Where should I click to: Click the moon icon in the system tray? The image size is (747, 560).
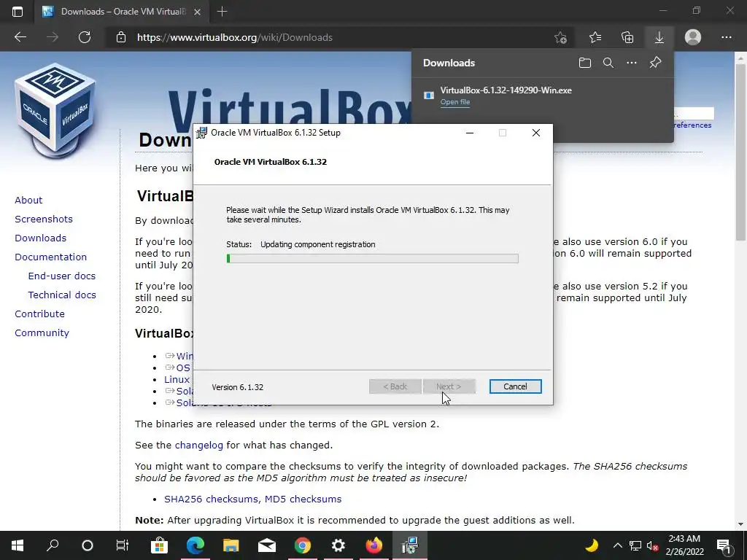tap(592, 545)
